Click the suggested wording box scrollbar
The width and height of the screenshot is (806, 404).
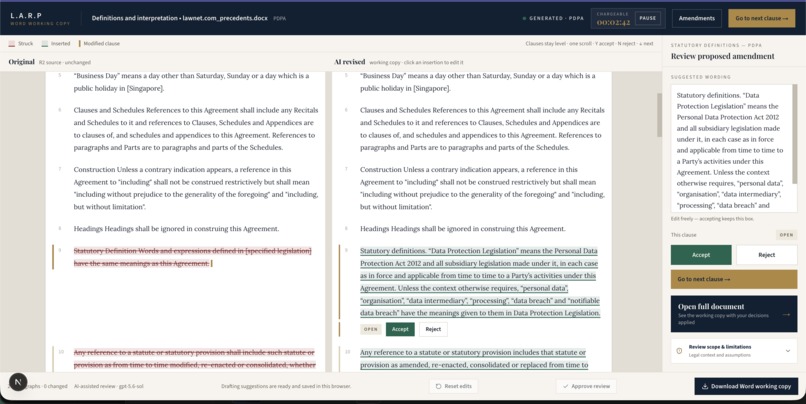click(x=795, y=134)
